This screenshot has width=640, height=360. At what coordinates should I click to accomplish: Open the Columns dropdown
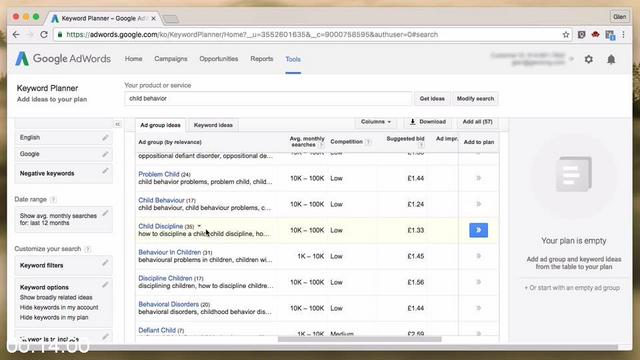(x=376, y=122)
